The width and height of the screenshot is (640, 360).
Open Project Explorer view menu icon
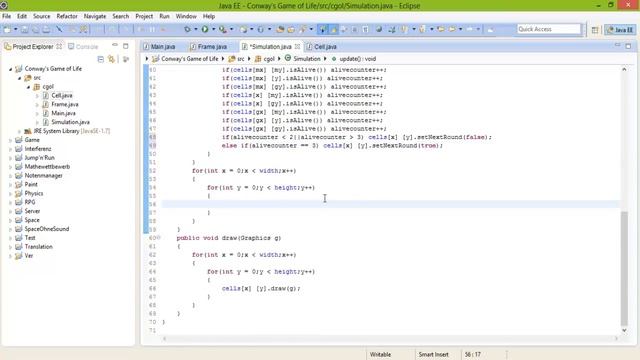click(x=126, y=59)
